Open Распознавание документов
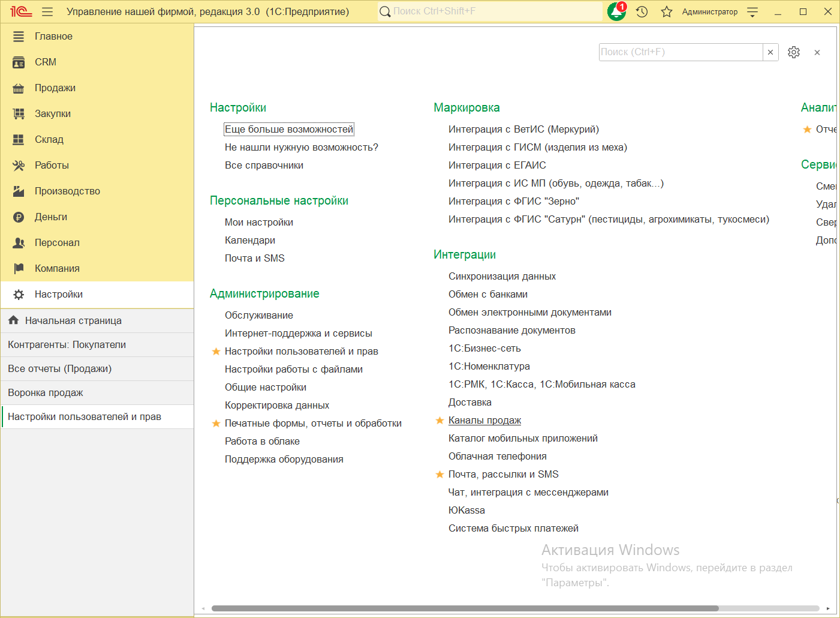 (512, 331)
